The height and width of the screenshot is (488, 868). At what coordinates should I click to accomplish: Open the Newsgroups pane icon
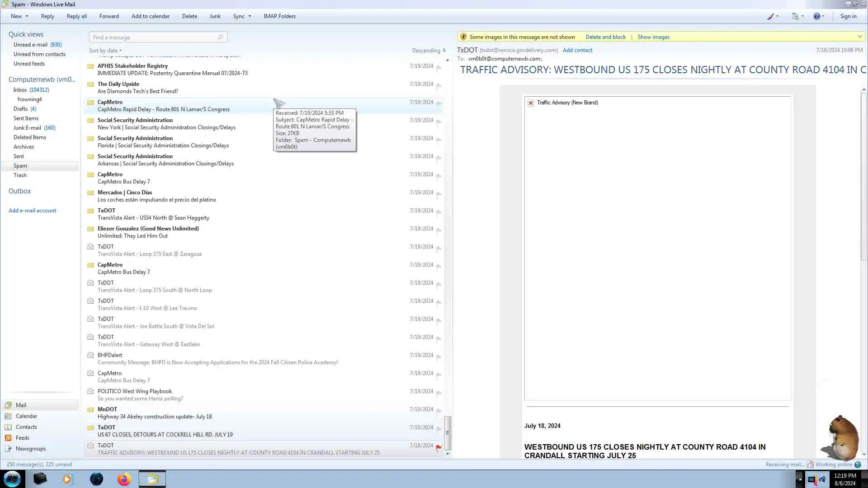(x=8, y=449)
